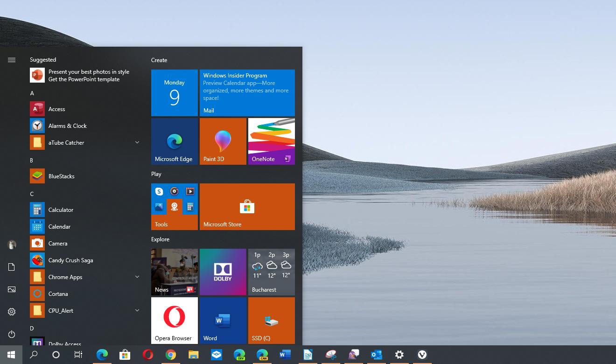616x364 pixels.
Task: Expand the Chrome Apps folder
Action: (137, 277)
